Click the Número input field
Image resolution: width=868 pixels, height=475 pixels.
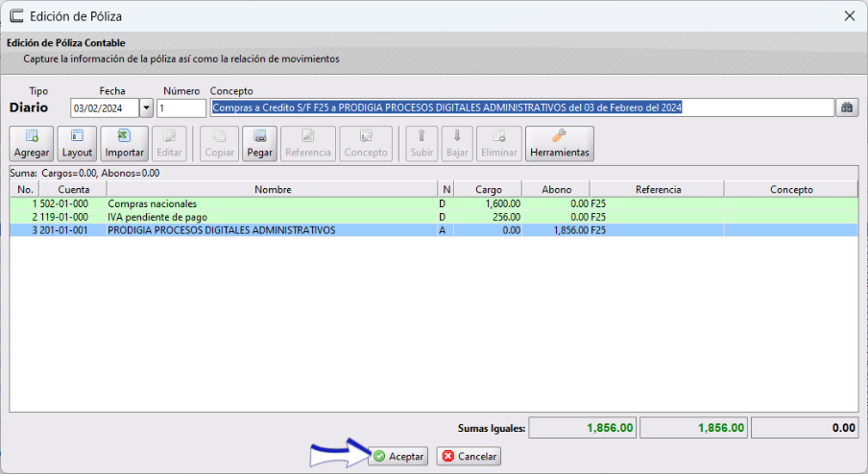pos(181,108)
